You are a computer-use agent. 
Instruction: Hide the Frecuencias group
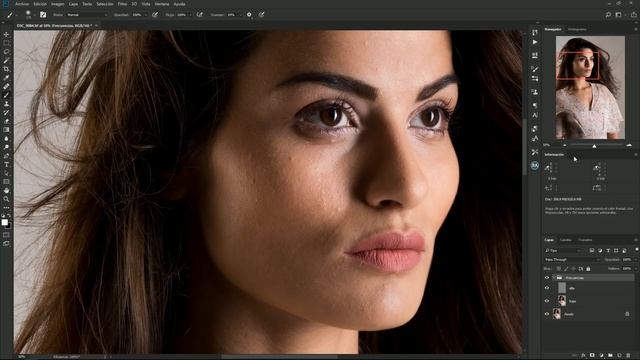tap(547, 278)
